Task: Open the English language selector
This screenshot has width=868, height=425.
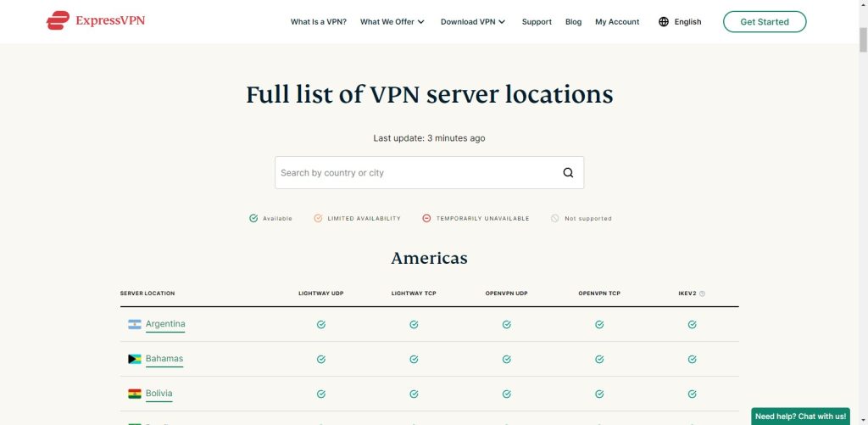Action: pos(687,22)
